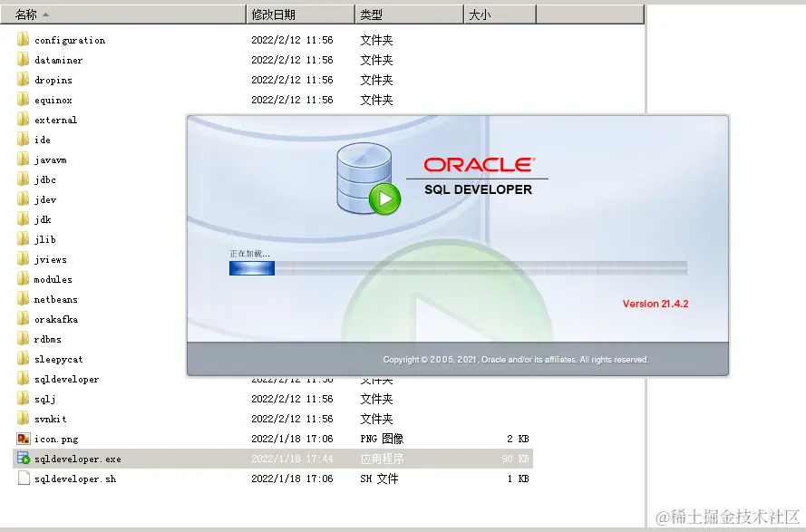806x532 pixels.
Task: Click the 2022/1/18 17:44 date cell
Action: (x=292, y=459)
